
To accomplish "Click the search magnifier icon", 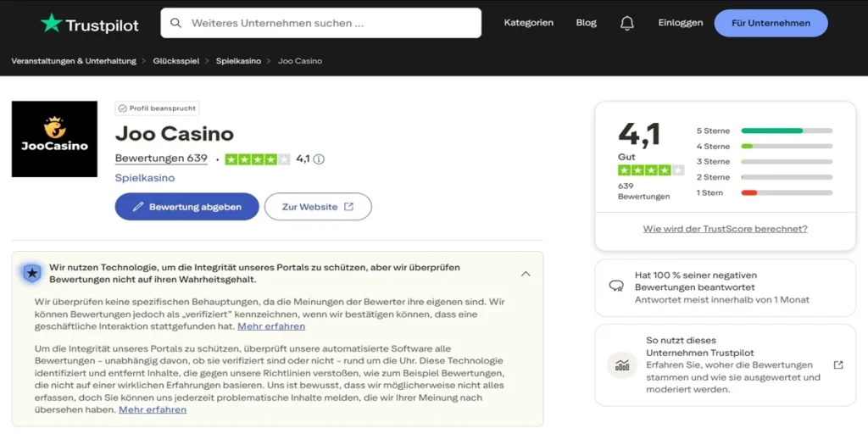I will pyautogui.click(x=176, y=23).
